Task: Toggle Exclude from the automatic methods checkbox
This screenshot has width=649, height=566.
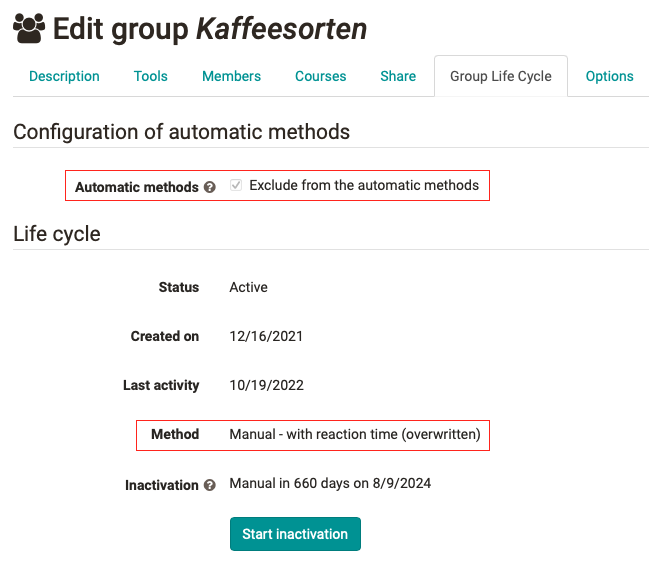Action: coord(236,185)
